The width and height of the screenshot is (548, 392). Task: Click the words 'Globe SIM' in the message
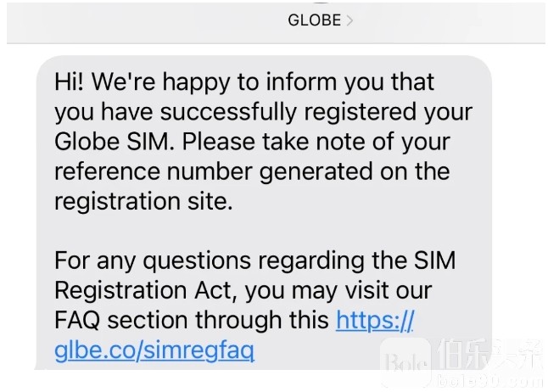coord(112,142)
